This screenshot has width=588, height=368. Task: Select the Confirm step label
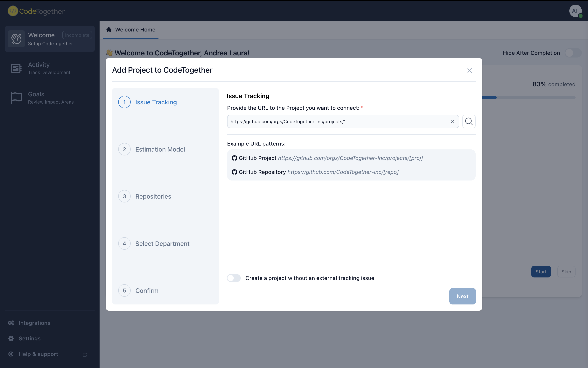147,291
